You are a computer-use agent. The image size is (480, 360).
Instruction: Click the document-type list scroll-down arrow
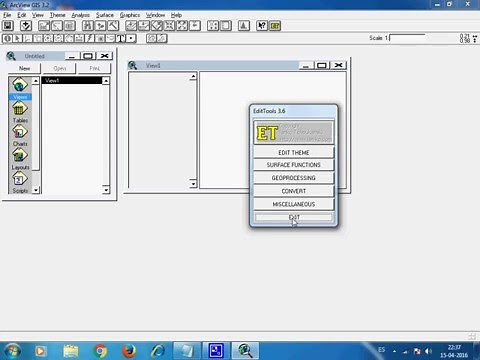pos(36,190)
